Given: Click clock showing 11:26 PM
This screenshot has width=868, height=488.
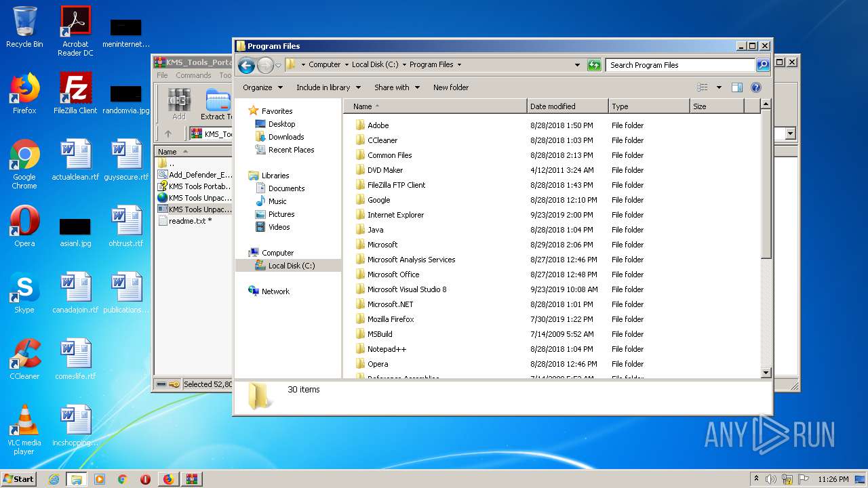Looking at the screenshot, I should pyautogui.click(x=833, y=479).
